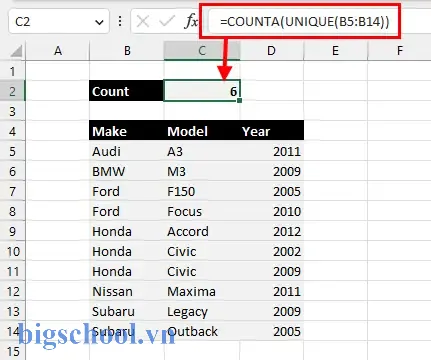431x360 pixels.
Task: Click the Year header cell
Action: (272, 131)
